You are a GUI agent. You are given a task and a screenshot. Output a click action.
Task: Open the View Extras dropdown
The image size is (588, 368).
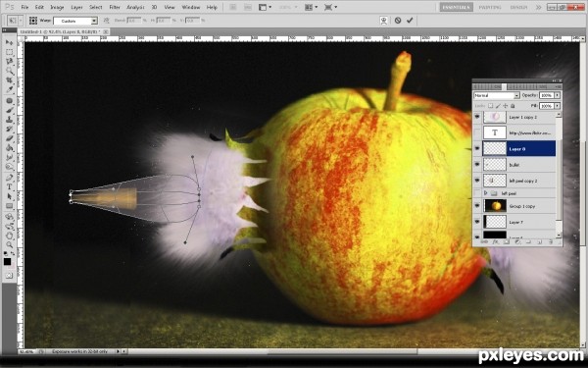point(266,7)
